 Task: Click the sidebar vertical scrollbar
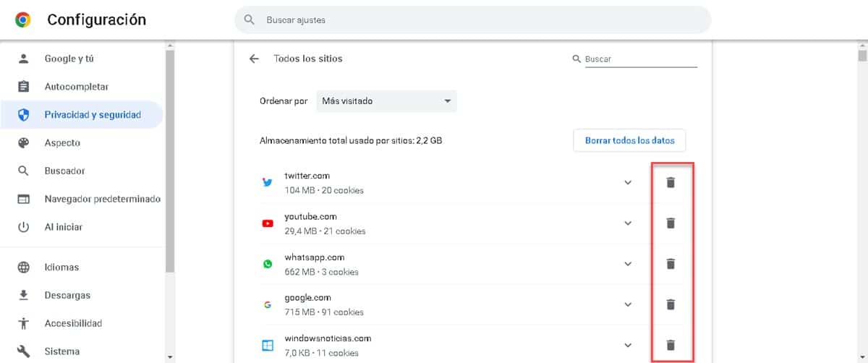pos(169,159)
